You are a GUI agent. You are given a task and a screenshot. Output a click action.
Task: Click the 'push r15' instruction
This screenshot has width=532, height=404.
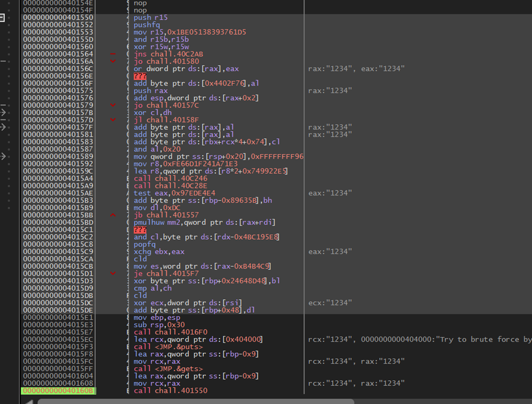(x=151, y=18)
